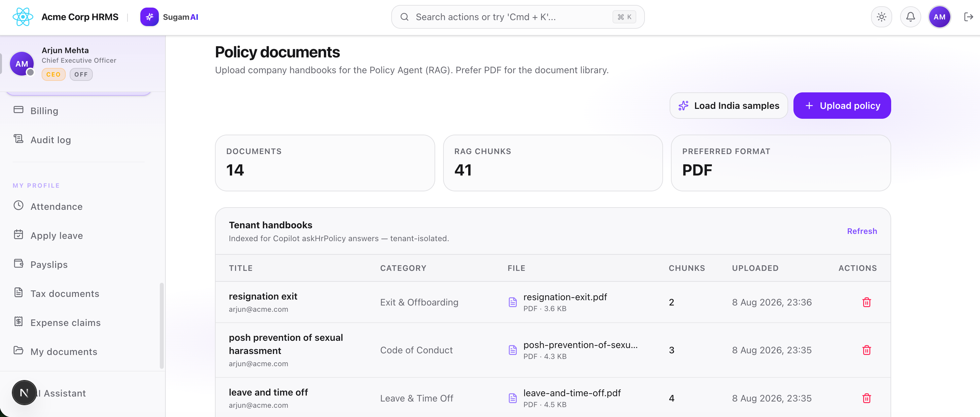Navigate to Attendance
Viewport: 980px width, 417px height.
(x=78, y=207)
